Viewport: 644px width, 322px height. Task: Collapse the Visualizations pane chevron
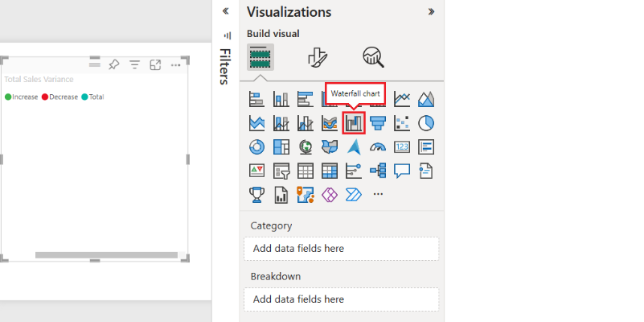pyautogui.click(x=431, y=11)
